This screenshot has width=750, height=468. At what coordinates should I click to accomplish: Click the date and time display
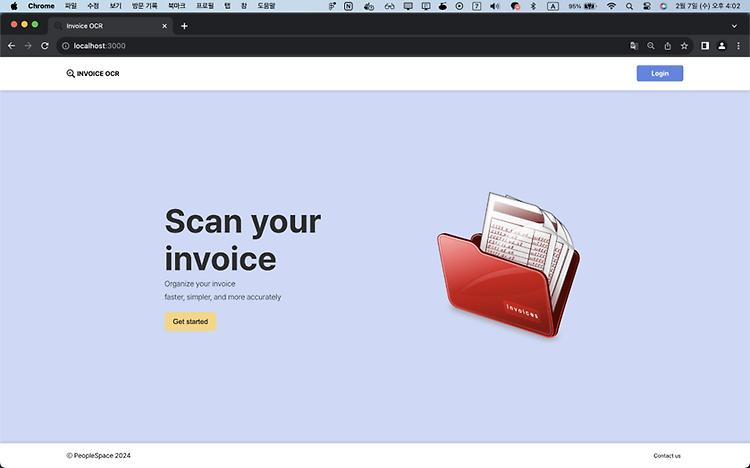(x=707, y=6)
